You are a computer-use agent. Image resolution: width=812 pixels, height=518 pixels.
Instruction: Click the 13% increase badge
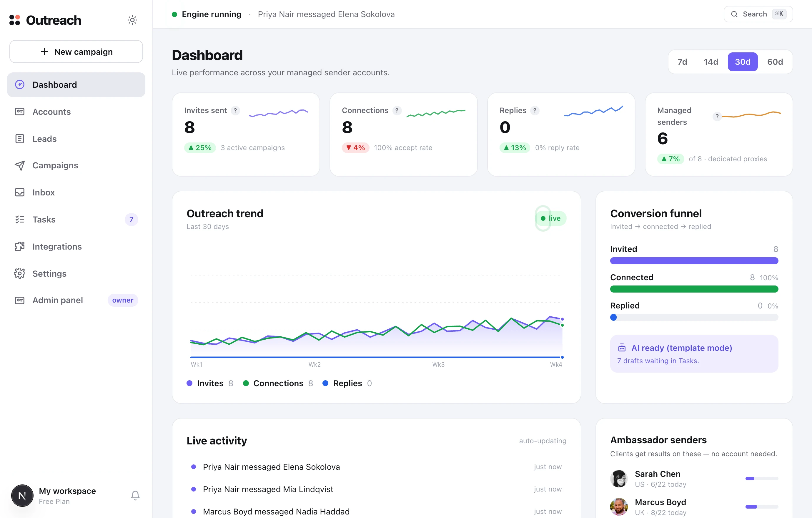tap(515, 148)
